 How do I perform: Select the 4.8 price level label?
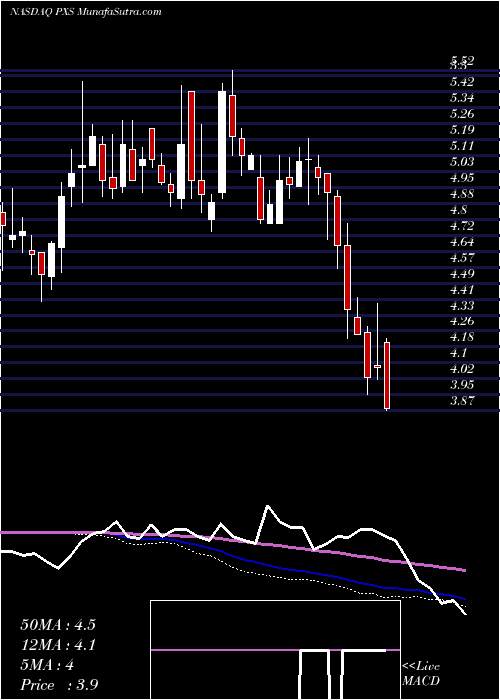pos(459,209)
